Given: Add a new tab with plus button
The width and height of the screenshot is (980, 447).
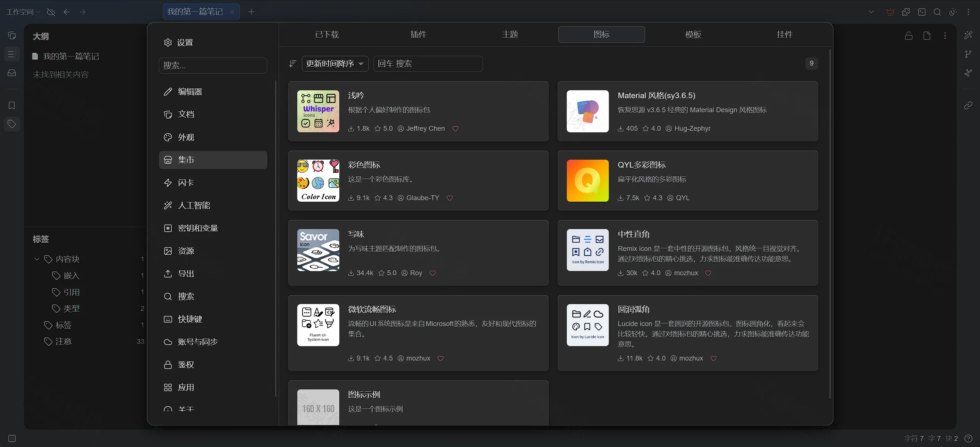Looking at the screenshot, I should 251,12.
